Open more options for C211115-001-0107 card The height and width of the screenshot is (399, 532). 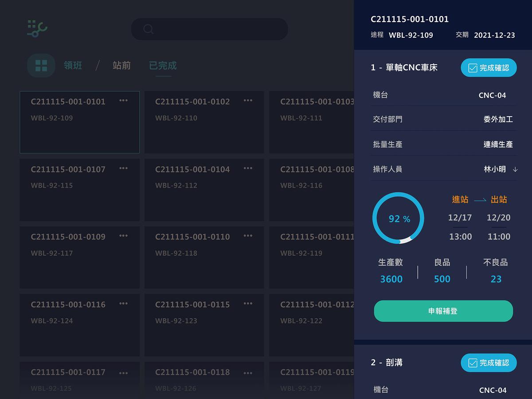coord(123,168)
